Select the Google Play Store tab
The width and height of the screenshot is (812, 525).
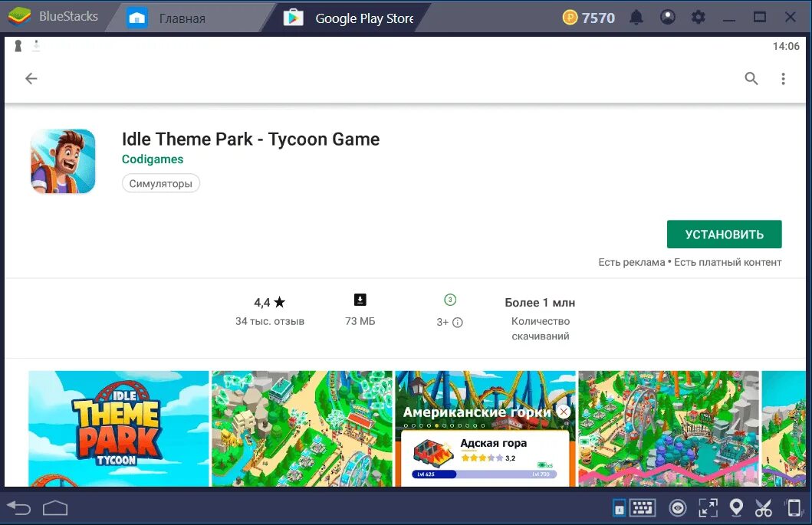click(349, 18)
